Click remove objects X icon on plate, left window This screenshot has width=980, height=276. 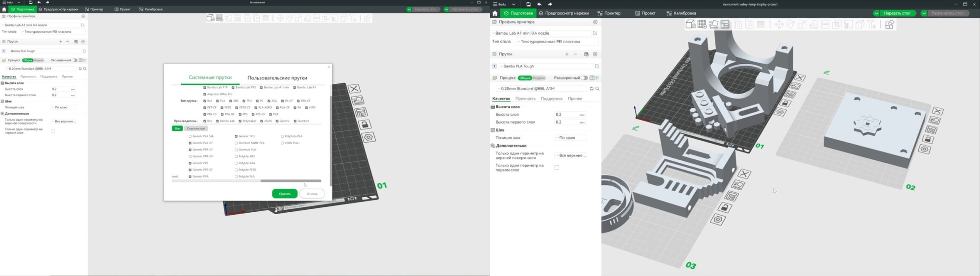pyautogui.click(x=354, y=89)
